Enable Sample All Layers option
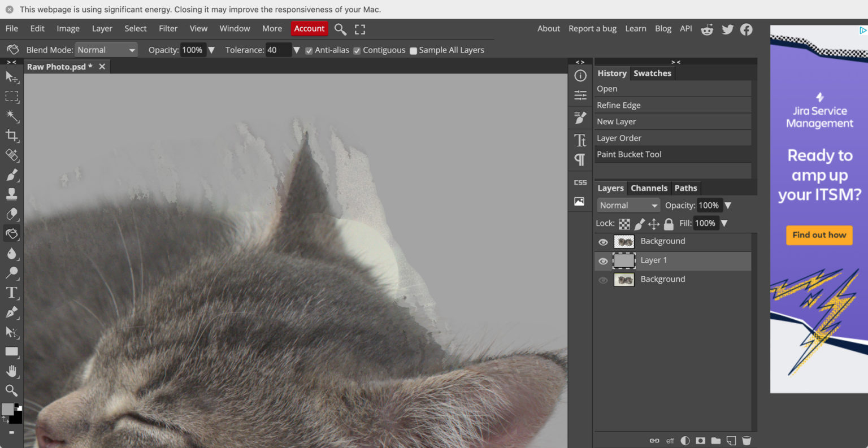 [413, 50]
